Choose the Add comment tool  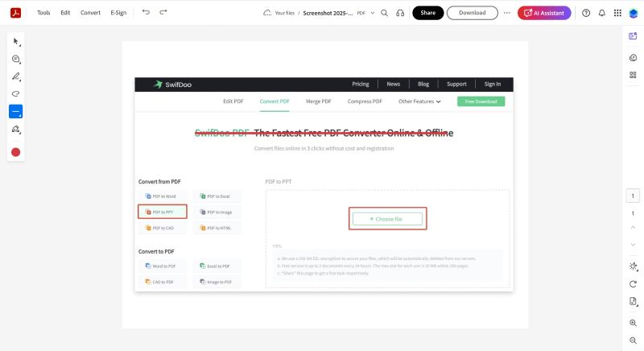click(x=16, y=59)
